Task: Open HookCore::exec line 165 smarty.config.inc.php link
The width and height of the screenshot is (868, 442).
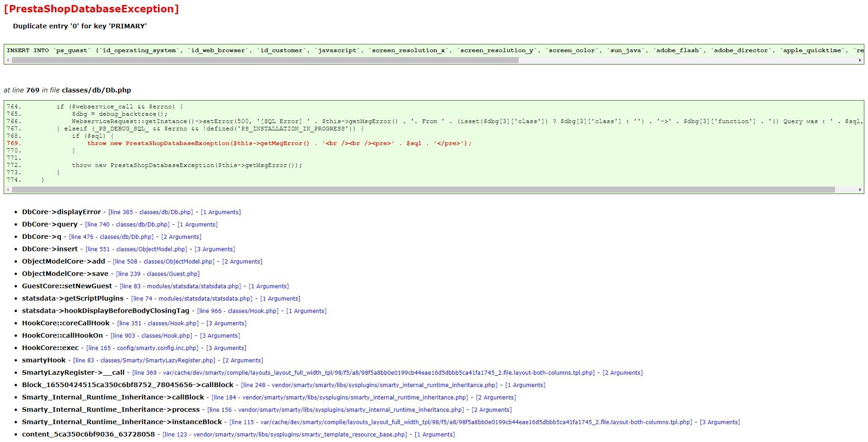Action: 142,348
